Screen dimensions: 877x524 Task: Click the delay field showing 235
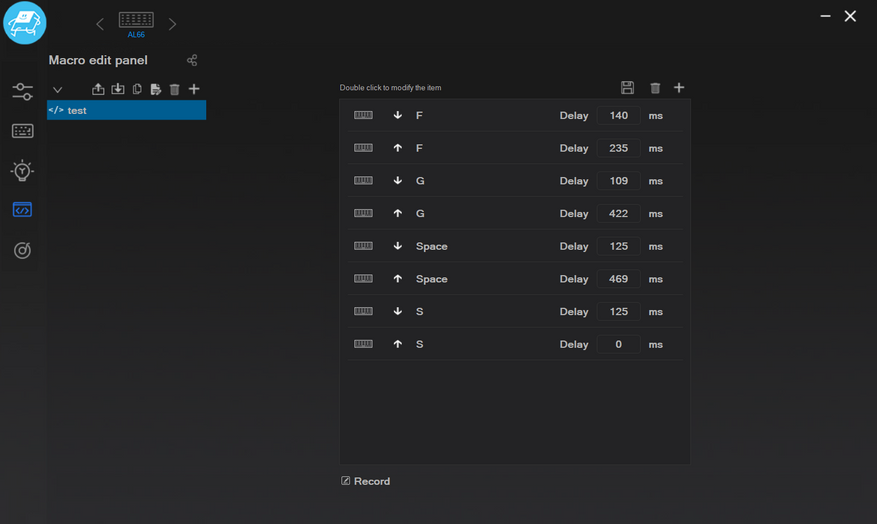619,148
